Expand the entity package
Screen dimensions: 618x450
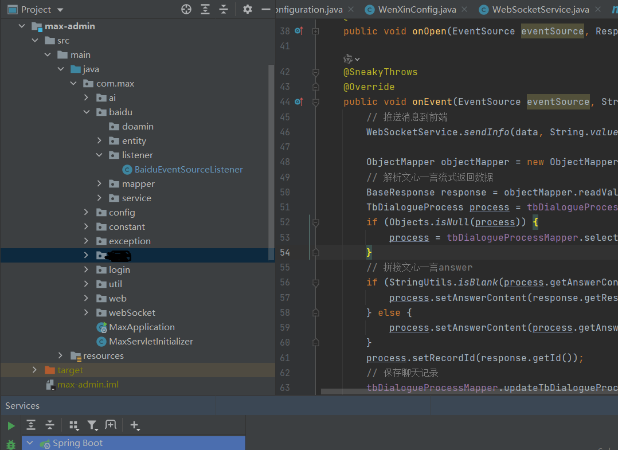[x=99, y=140]
